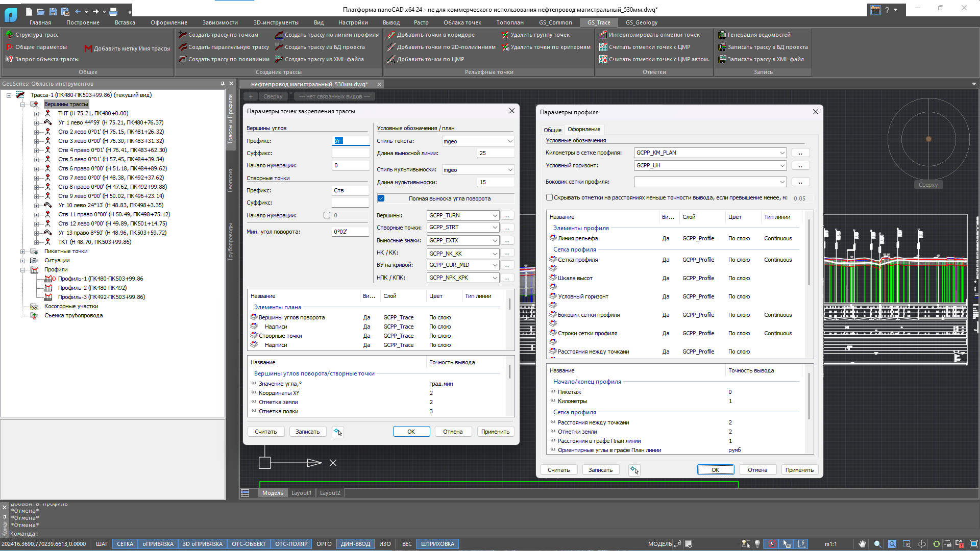
Task: Click Добавить точки в коридоре icon
Action: point(391,35)
